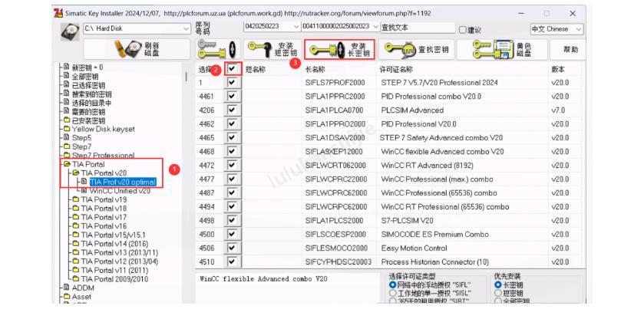The height and width of the screenshot is (309, 644).
Task: Select TIA Prof v20 optimal item
Action: pos(123,182)
